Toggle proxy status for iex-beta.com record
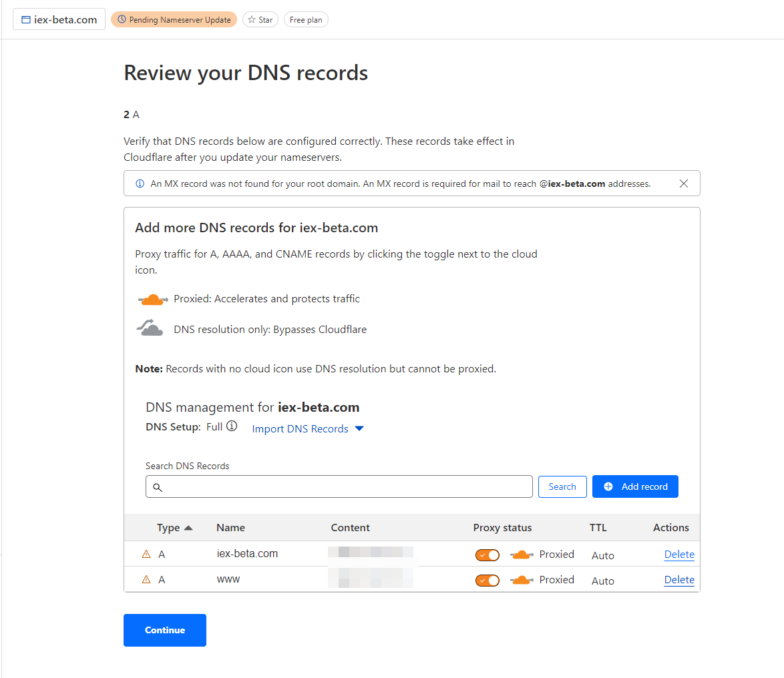Viewport: 784px width, 678px height. tap(487, 555)
